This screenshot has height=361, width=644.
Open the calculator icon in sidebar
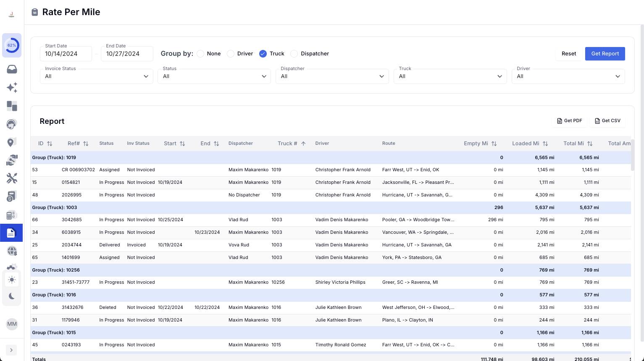12,215
